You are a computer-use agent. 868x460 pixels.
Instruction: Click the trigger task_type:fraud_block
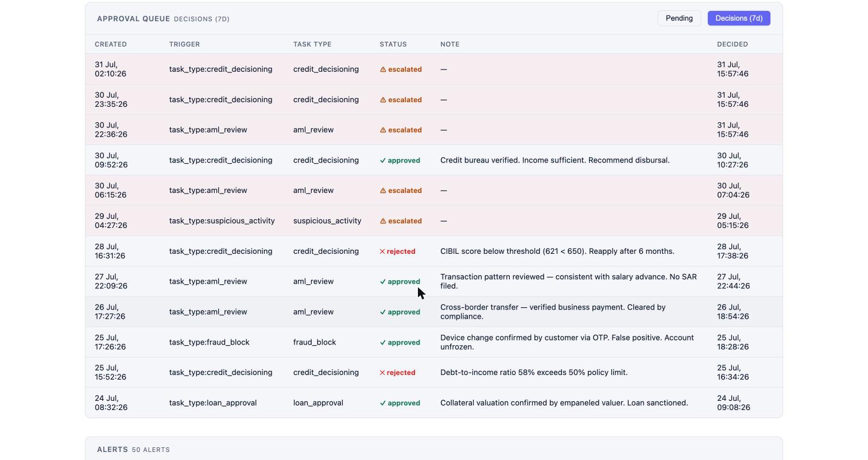coord(210,342)
